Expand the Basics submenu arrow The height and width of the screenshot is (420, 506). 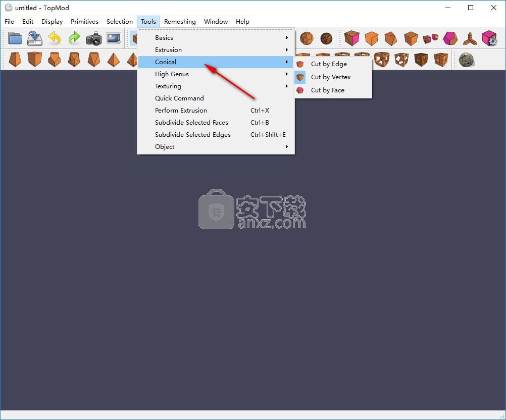[x=286, y=38]
